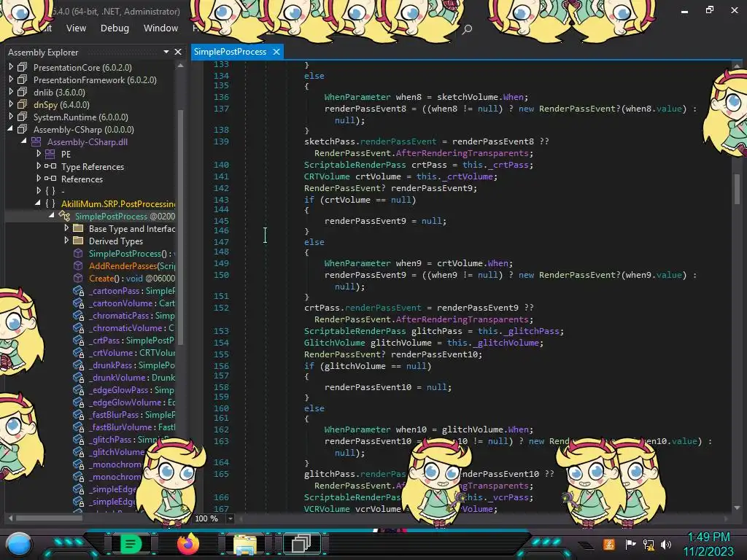Click the PresentationCore assembly icon
Viewport: 747px width, 560px height.
click(23, 67)
